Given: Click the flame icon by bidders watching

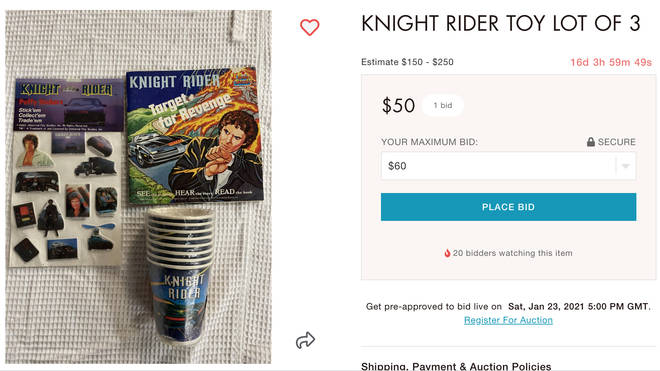Looking at the screenshot, I should click(x=447, y=253).
